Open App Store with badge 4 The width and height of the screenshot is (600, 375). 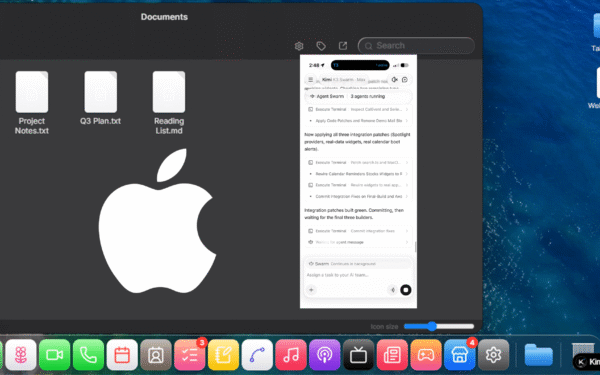point(460,355)
